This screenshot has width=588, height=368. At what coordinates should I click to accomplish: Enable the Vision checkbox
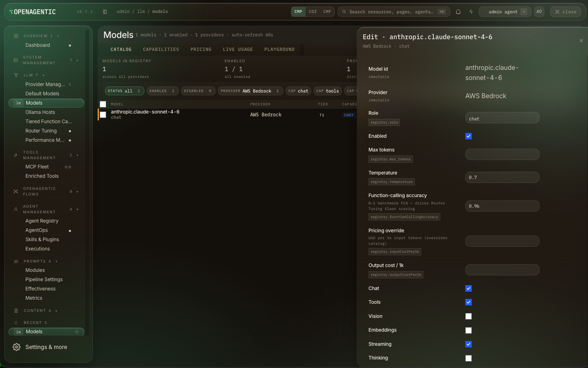coord(469,316)
